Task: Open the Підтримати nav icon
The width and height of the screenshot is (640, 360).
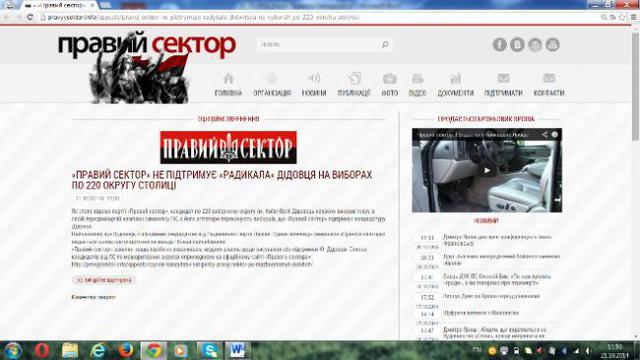Action: coord(503,78)
